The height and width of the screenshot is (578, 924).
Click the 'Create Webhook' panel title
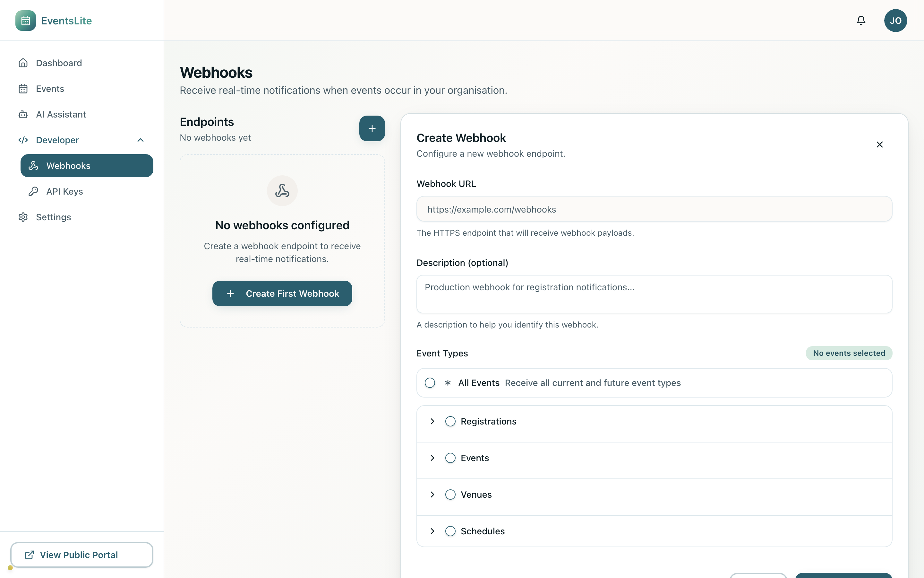coord(461,138)
